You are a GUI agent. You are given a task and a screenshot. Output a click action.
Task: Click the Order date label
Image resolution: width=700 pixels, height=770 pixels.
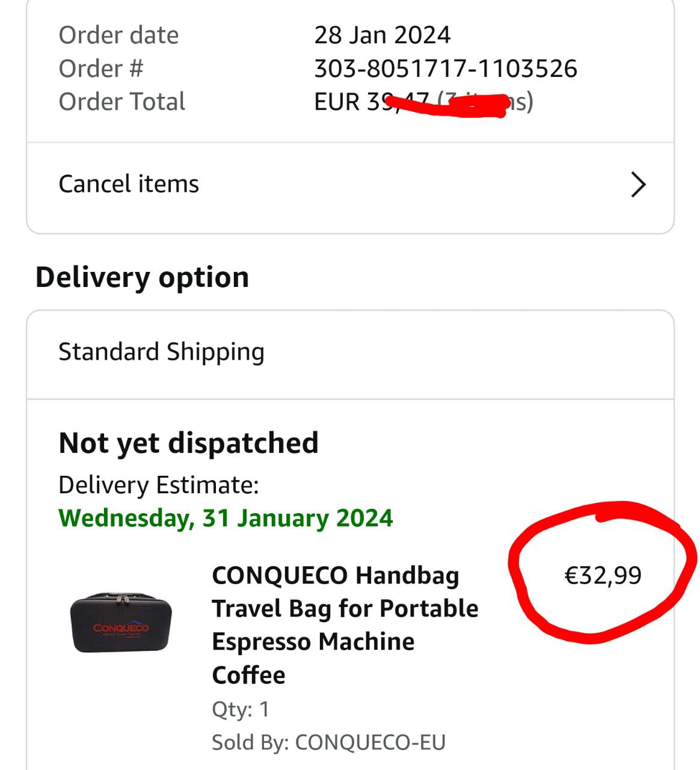[118, 35]
